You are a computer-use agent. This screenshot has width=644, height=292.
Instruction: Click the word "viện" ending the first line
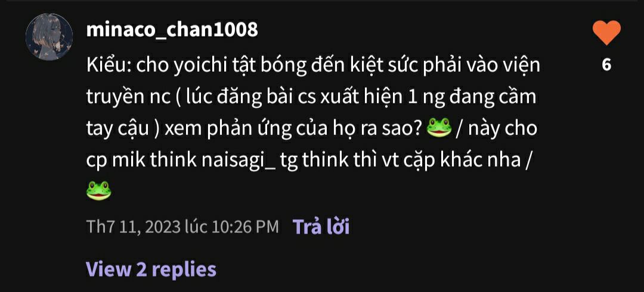522,66
